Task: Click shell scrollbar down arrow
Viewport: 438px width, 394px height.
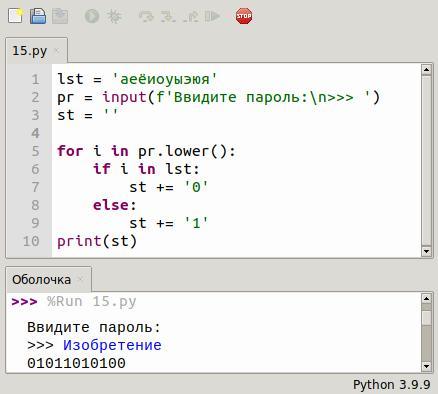Action: tap(426, 366)
